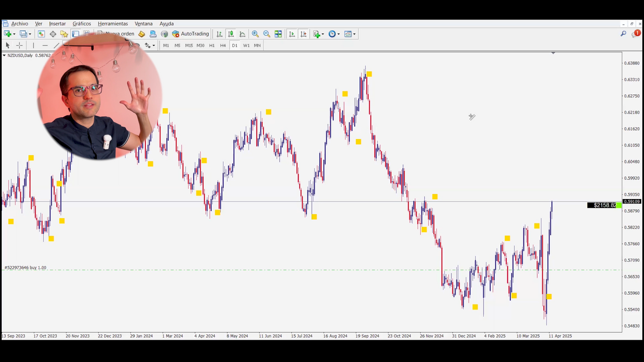Open the Data Window crosshair icon
This screenshot has width=644, height=362.
coord(53,34)
